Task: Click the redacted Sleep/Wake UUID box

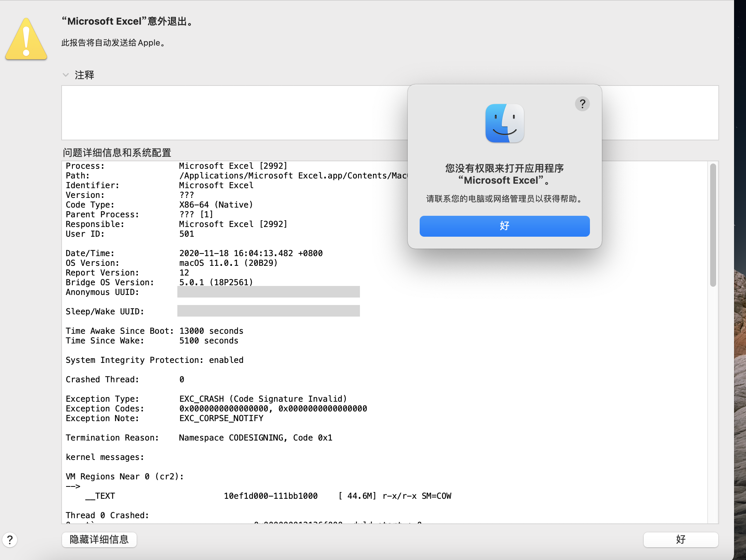Action: 268,311
